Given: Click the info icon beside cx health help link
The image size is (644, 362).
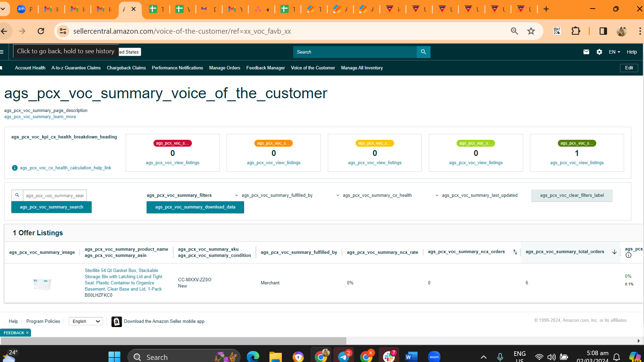Looking at the screenshot, I should pos(14,168).
